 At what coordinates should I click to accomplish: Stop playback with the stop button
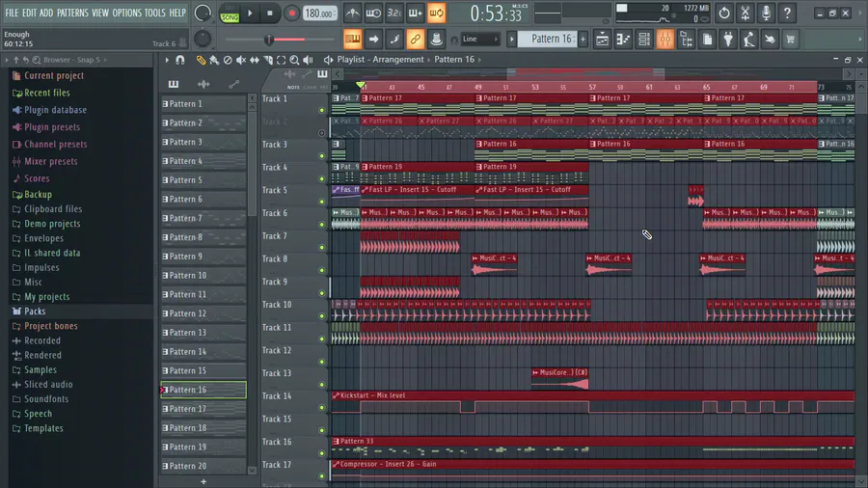click(270, 14)
